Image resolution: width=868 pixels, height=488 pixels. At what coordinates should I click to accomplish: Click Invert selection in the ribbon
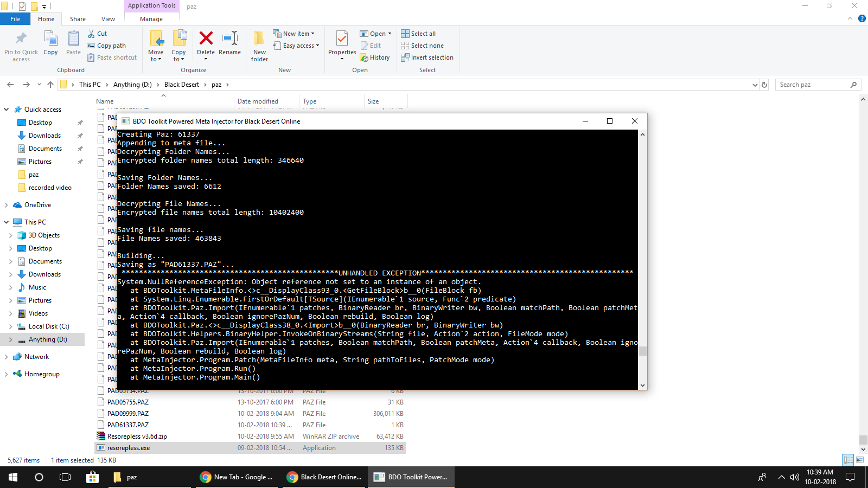click(x=427, y=57)
